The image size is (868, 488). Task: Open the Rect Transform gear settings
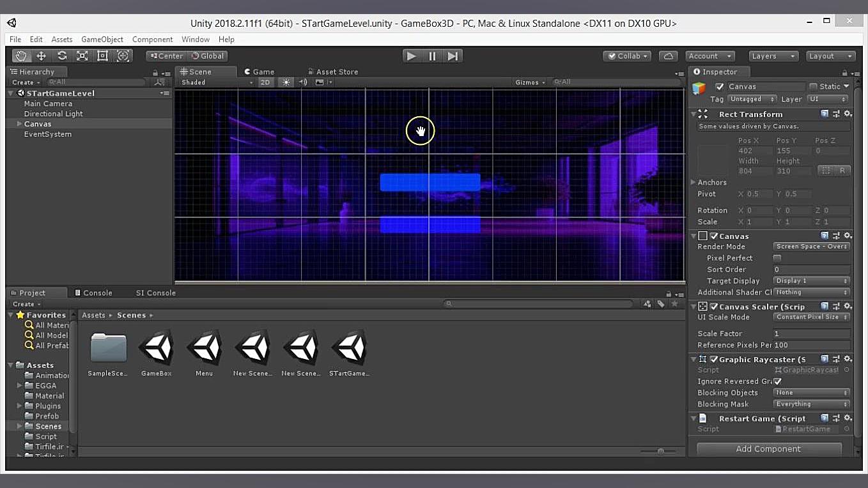[x=848, y=114]
